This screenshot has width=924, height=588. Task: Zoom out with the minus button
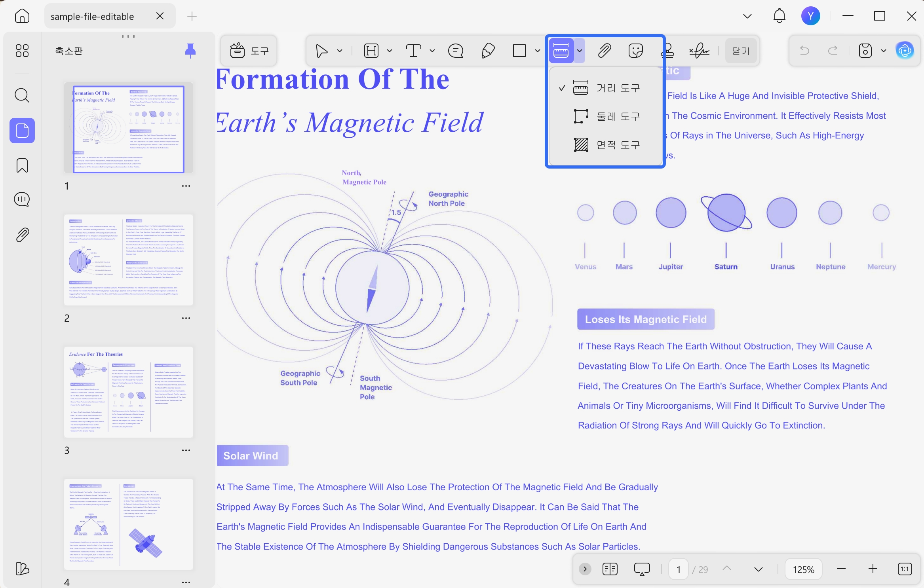[842, 569]
